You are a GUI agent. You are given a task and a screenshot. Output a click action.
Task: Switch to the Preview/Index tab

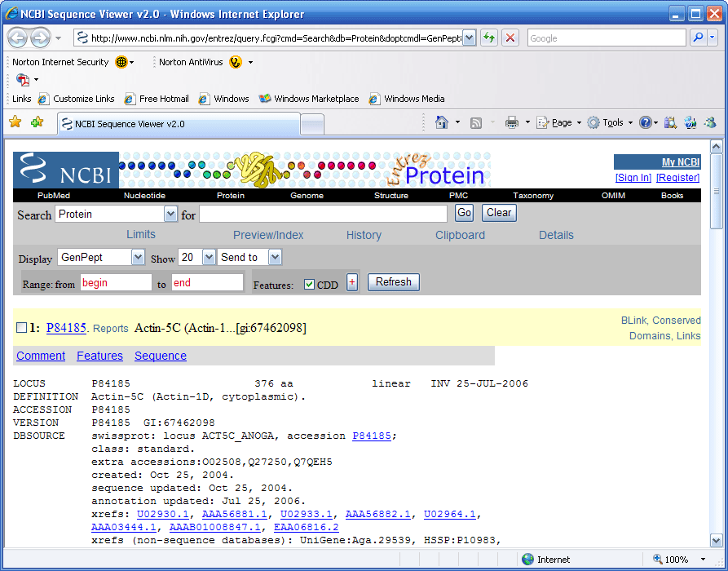coord(268,235)
